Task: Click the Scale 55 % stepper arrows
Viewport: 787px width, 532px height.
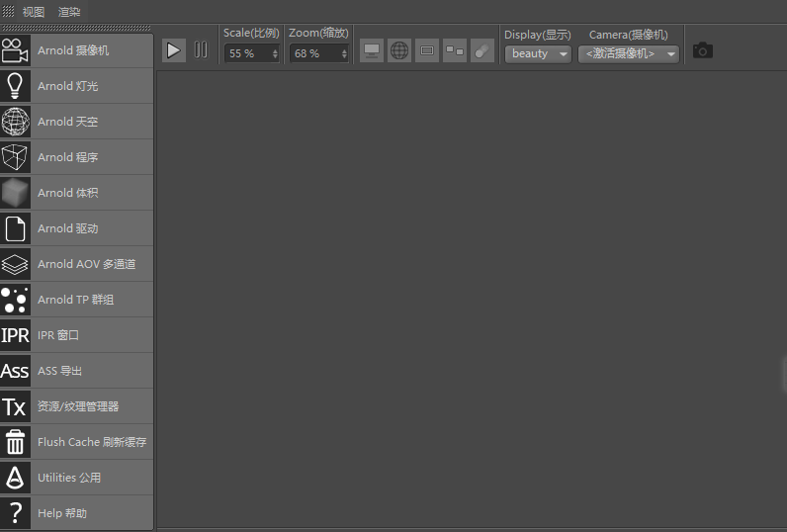Action: pyautogui.click(x=275, y=53)
